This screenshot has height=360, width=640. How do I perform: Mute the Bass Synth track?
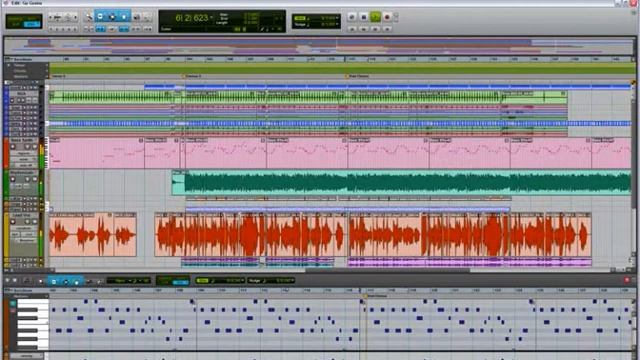click(34, 147)
